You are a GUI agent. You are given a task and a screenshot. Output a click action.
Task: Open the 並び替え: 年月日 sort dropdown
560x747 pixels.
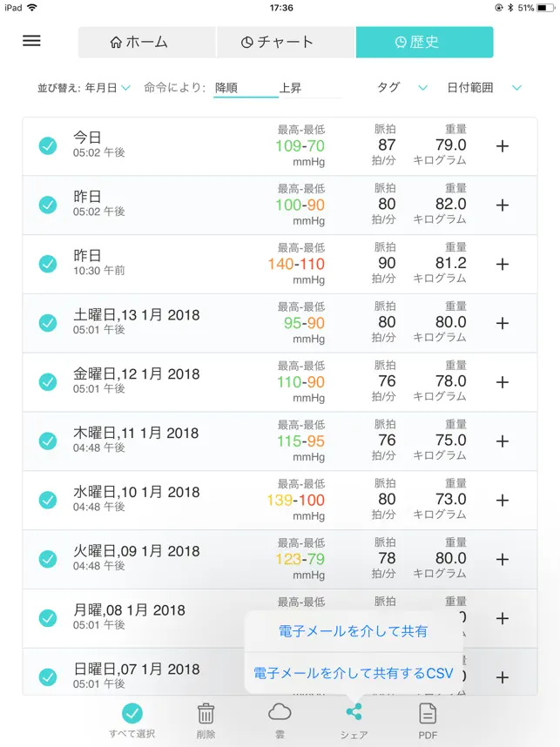84,88
